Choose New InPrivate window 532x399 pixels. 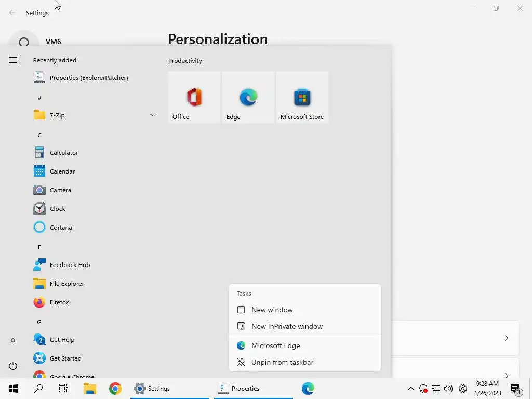(304, 326)
